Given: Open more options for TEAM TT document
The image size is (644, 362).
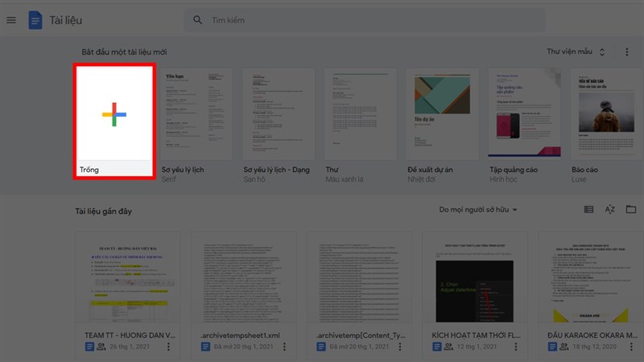Looking at the screenshot, I should point(168,347).
